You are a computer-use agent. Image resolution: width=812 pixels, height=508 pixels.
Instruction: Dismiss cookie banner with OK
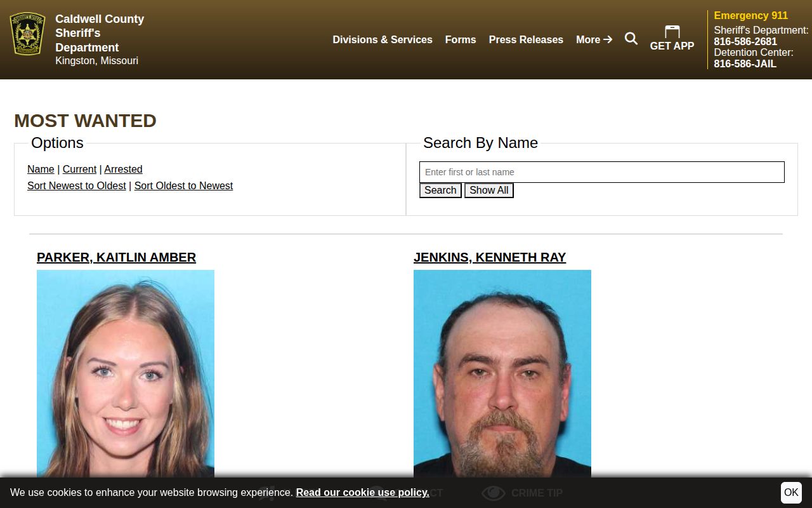point(791,492)
